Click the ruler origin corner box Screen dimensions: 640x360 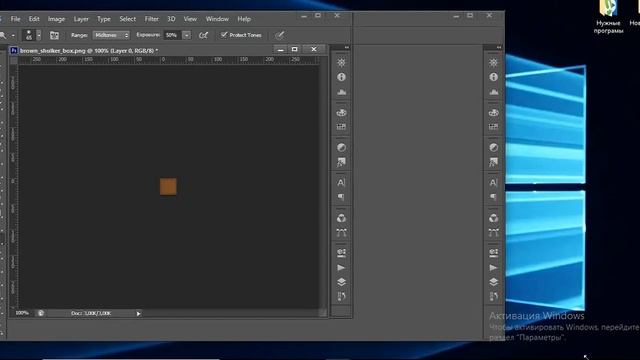click(x=13, y=60)
